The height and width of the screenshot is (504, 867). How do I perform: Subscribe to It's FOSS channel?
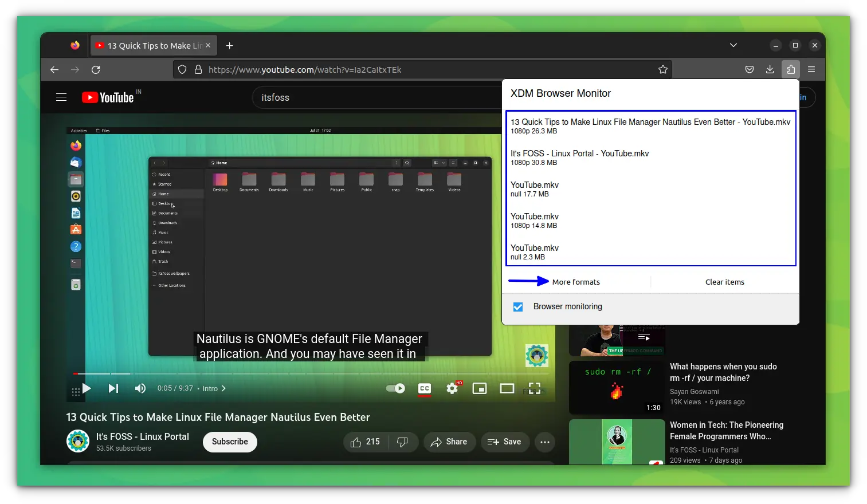pyautogui.click(x=230, y=442)
